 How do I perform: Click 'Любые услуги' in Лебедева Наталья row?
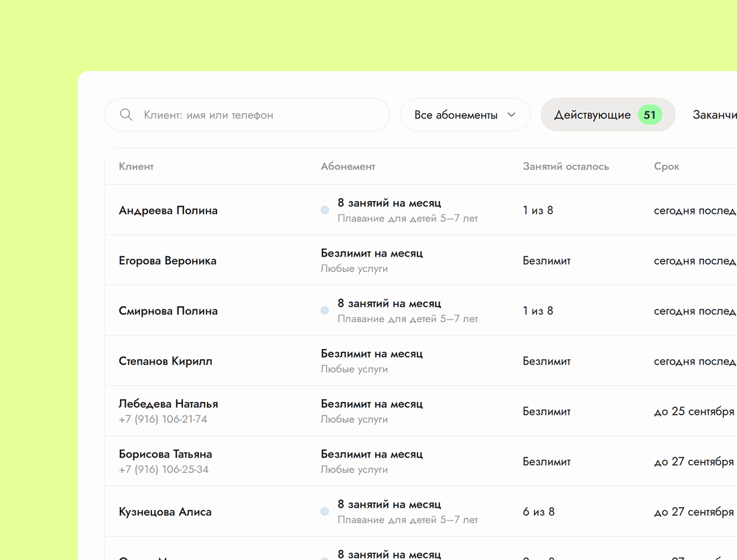[x=354, y=419]
